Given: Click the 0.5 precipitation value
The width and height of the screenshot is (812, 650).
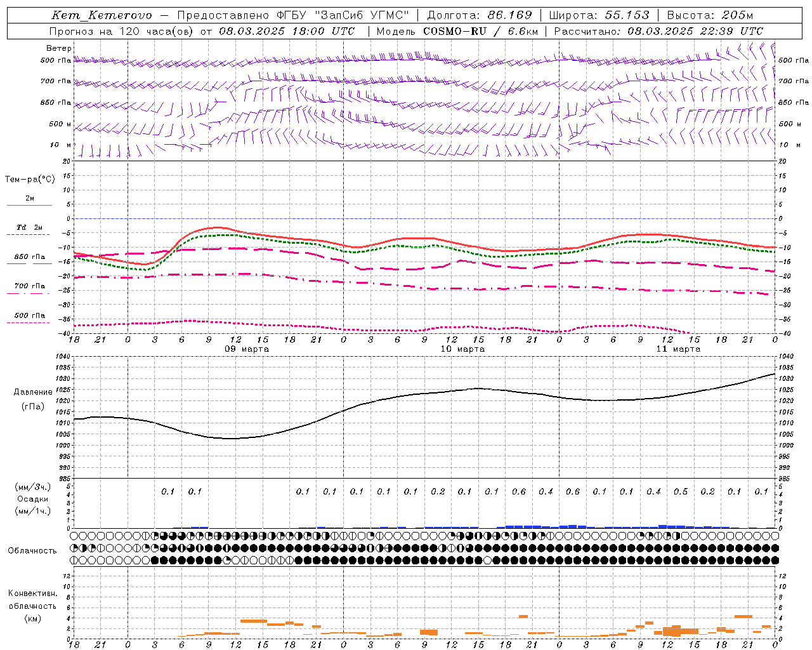Looking at the screenshot, I should (681, 492).
